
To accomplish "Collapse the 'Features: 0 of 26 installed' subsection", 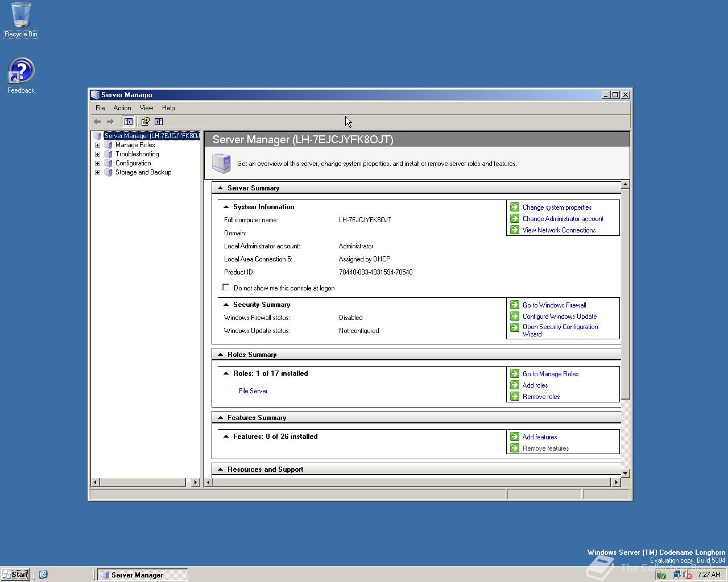I will tap(226, 436).
